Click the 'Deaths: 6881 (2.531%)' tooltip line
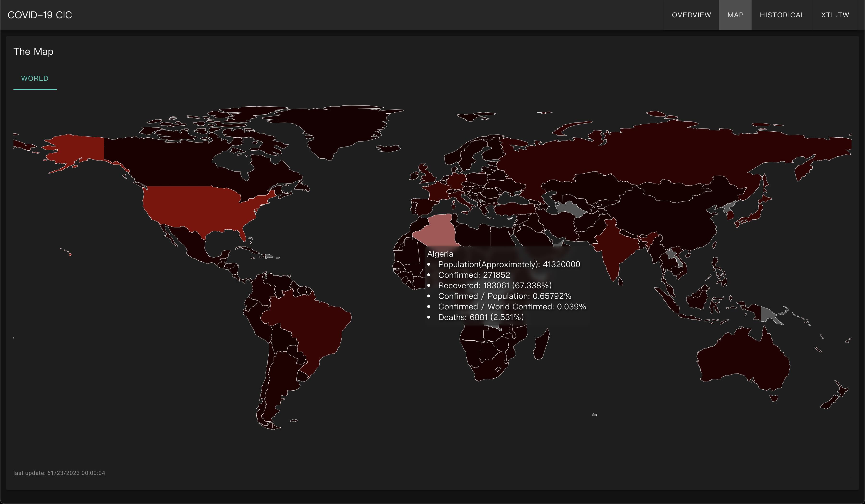865x504 pixels. tap(481, 317)
